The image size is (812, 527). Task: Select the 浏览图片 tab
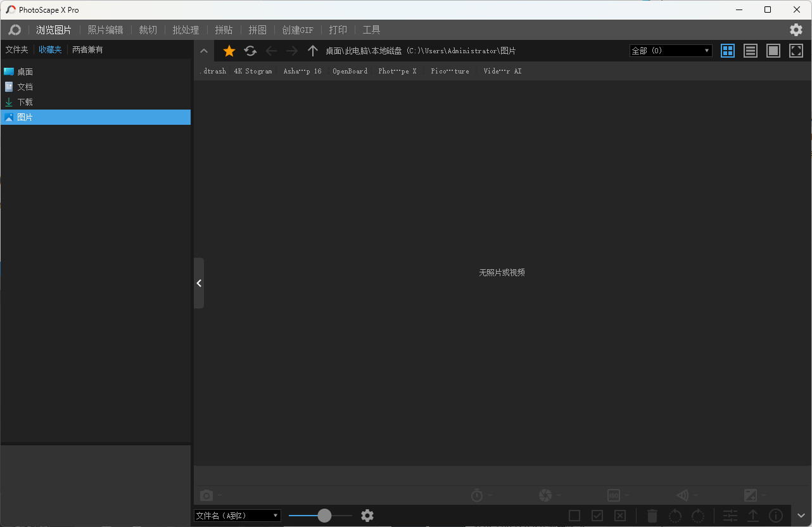[54, 30]
